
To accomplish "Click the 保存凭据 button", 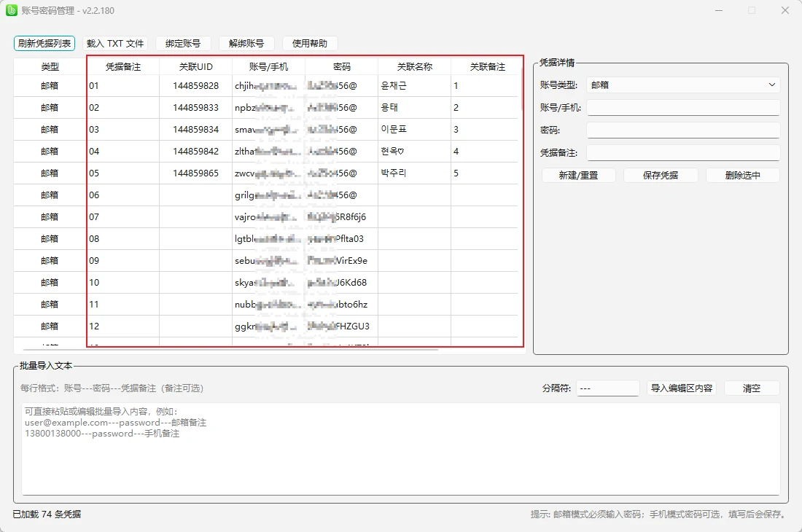I will (661, 176).
